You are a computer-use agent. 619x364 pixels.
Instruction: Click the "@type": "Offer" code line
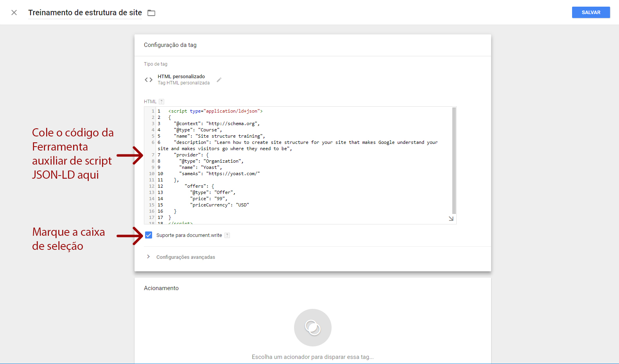tap(213, 192)
